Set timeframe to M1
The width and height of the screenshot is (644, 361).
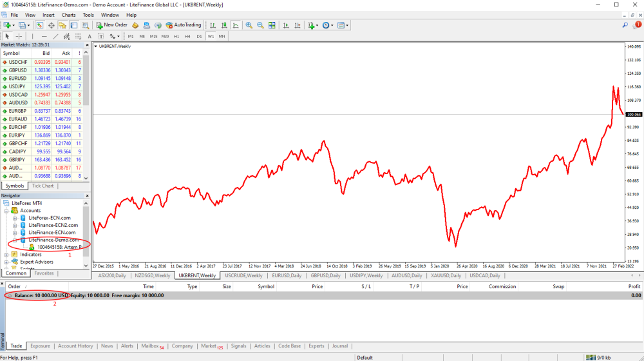point(131,36)
